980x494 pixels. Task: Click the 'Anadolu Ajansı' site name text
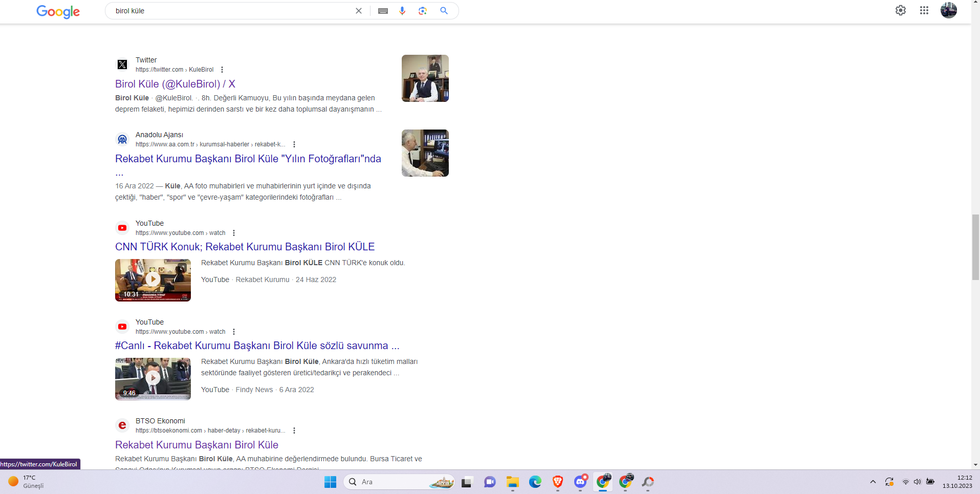159,135
